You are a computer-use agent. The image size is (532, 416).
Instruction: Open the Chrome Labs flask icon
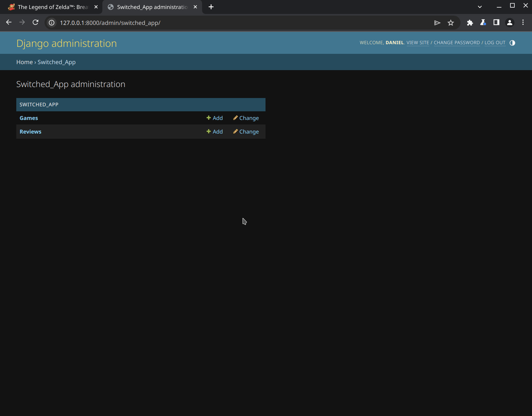point(483,23)
